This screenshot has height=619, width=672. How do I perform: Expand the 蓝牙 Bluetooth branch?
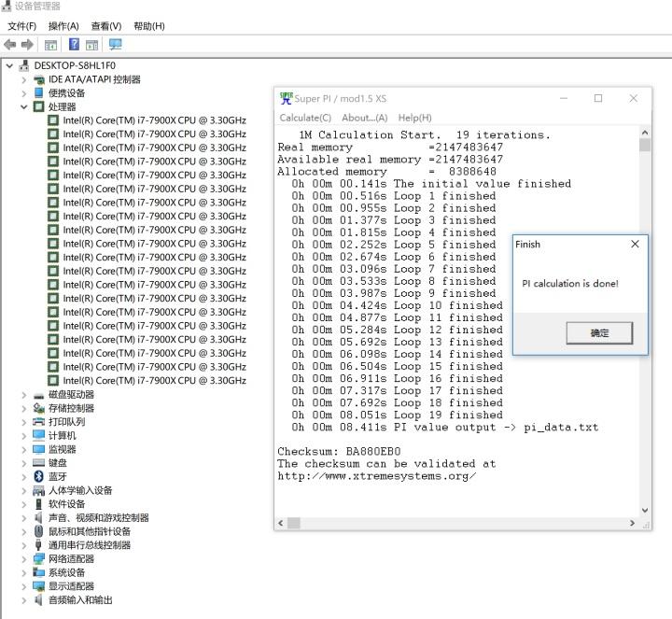[24, 477]
